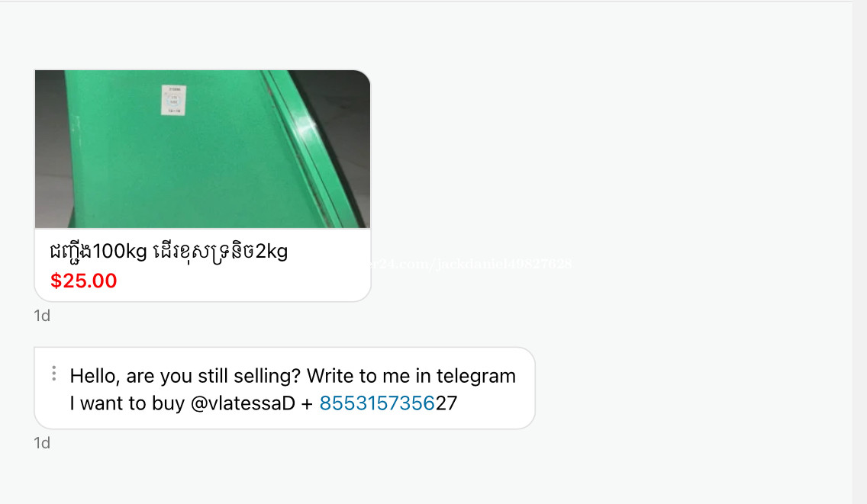867x504 pixels.
Task: Click the trailing "27" digits after the phone link
Action: point(446,403)
